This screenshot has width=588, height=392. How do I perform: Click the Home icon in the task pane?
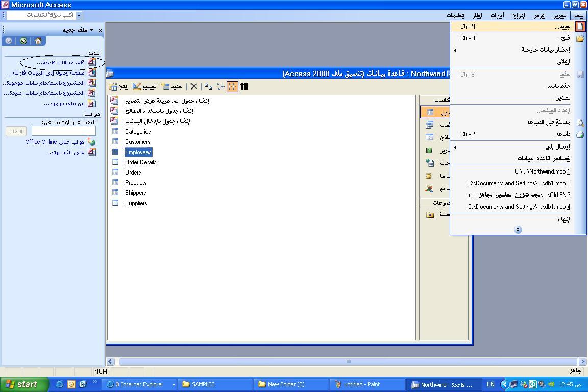[38, 41]
